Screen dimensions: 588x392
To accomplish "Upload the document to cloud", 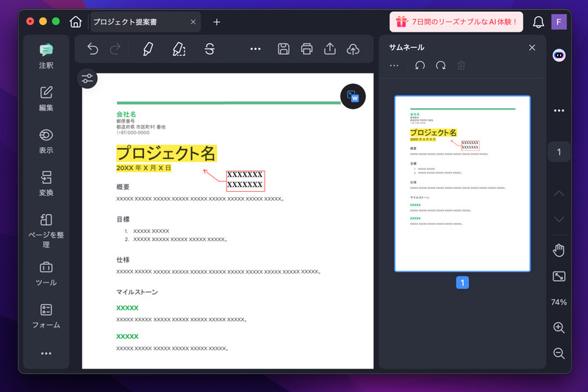I will (353, 49).
